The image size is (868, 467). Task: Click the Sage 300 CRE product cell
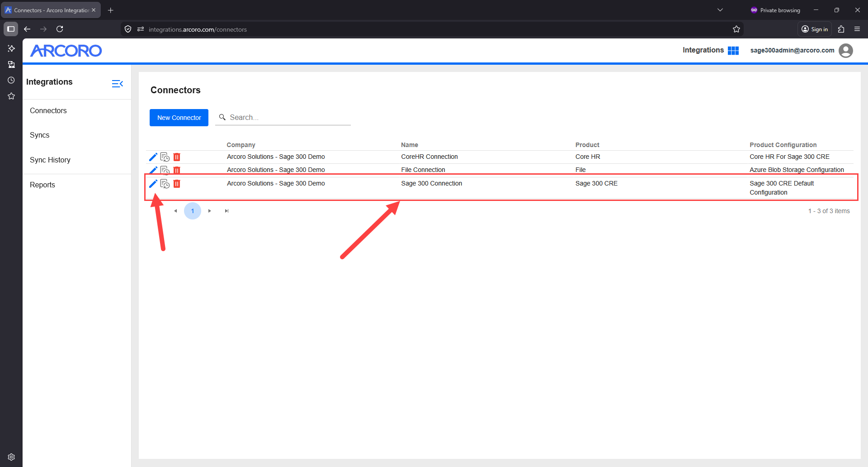(x=596, y=183)
